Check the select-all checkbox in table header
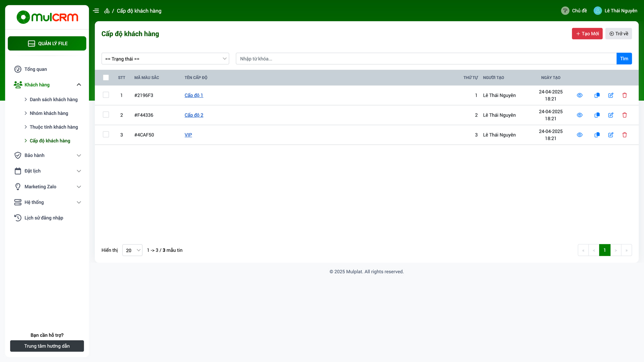This screenshot has height=362, width=644. 106,77
